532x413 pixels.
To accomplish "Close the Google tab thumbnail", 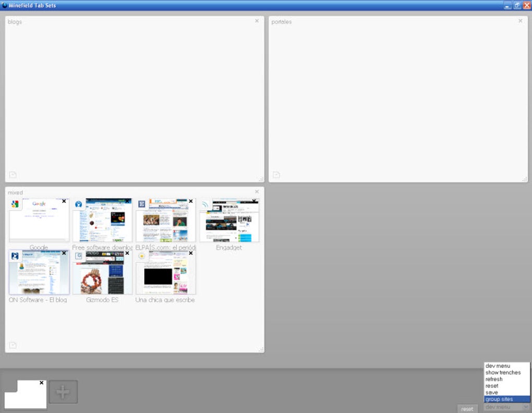I will coord(64,200).
